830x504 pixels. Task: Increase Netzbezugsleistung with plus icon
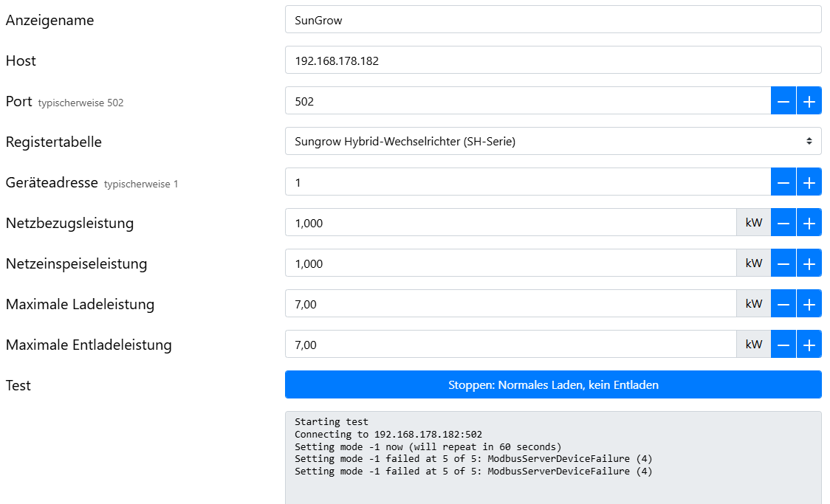809,223
